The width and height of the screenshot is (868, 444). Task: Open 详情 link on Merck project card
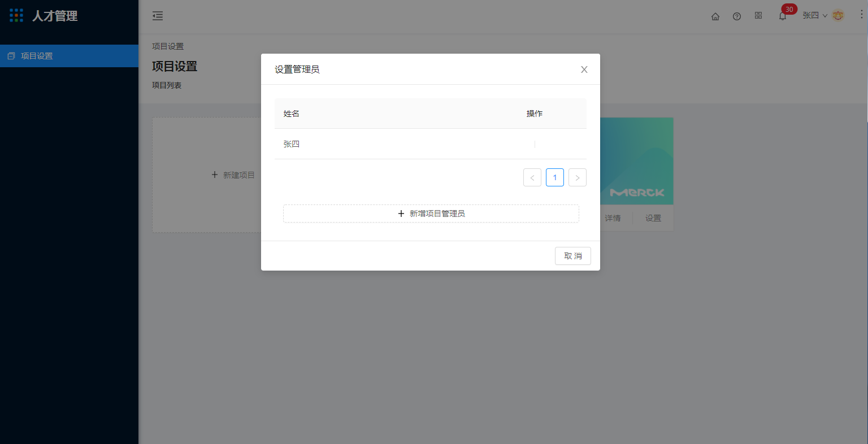[613, 218]
